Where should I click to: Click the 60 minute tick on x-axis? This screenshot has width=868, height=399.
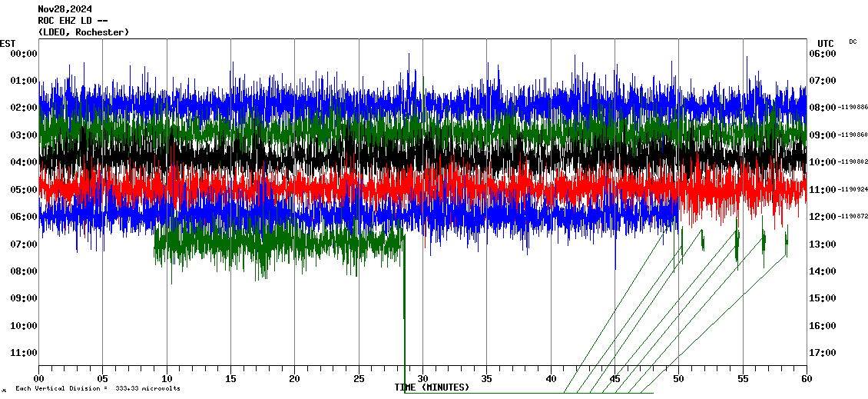806,378
